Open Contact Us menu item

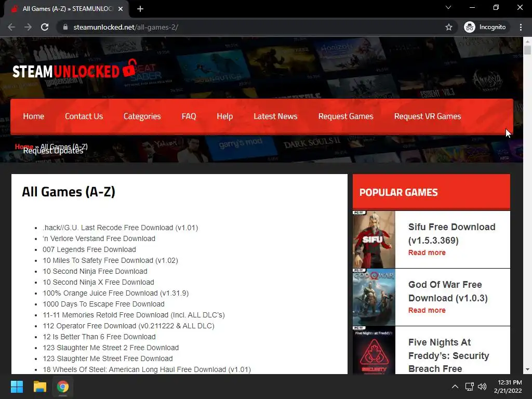click(84, 116)
